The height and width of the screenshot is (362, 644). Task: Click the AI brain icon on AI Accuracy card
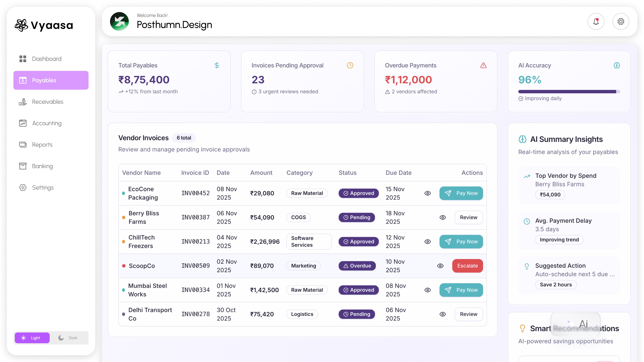[x=617, y=65]
